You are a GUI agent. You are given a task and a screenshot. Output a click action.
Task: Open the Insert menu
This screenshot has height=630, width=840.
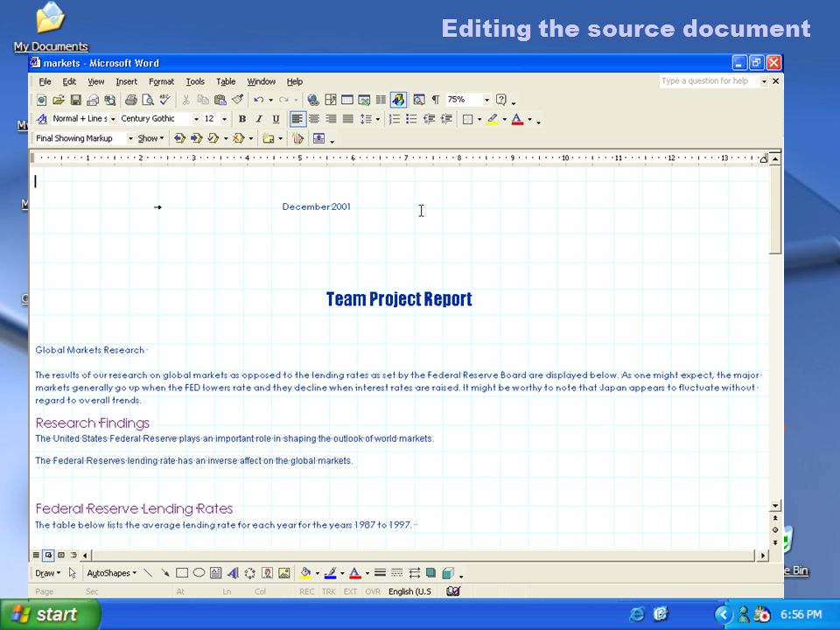[126, 81]
